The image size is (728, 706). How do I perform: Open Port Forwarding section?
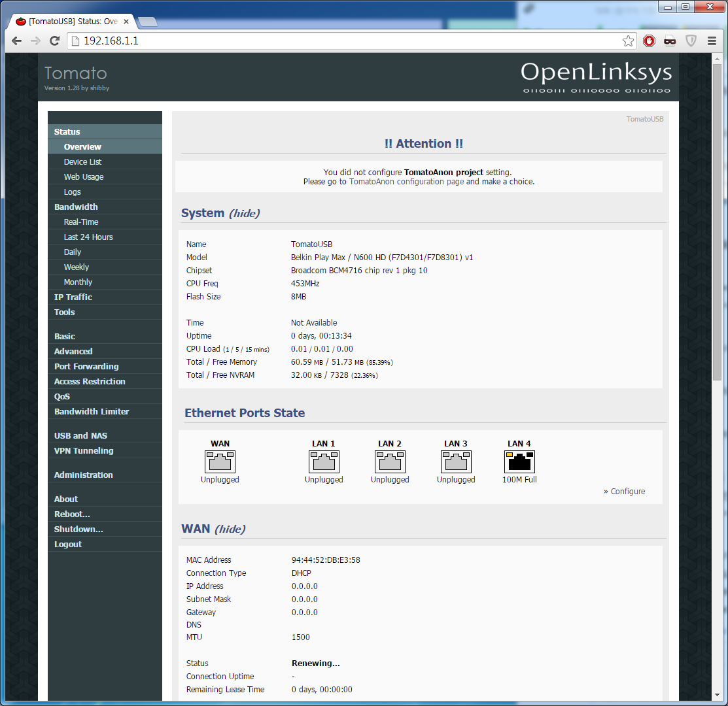point(105,367)
